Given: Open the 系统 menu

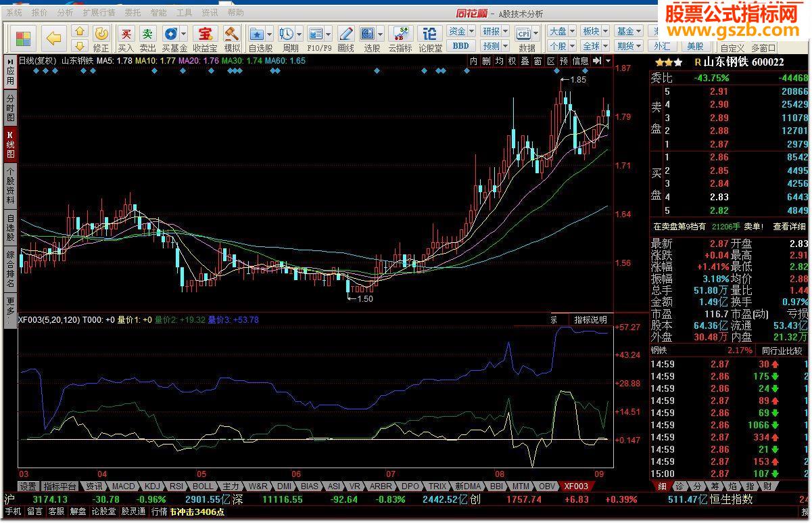Looking at the screenshot, I should [14, 13].
